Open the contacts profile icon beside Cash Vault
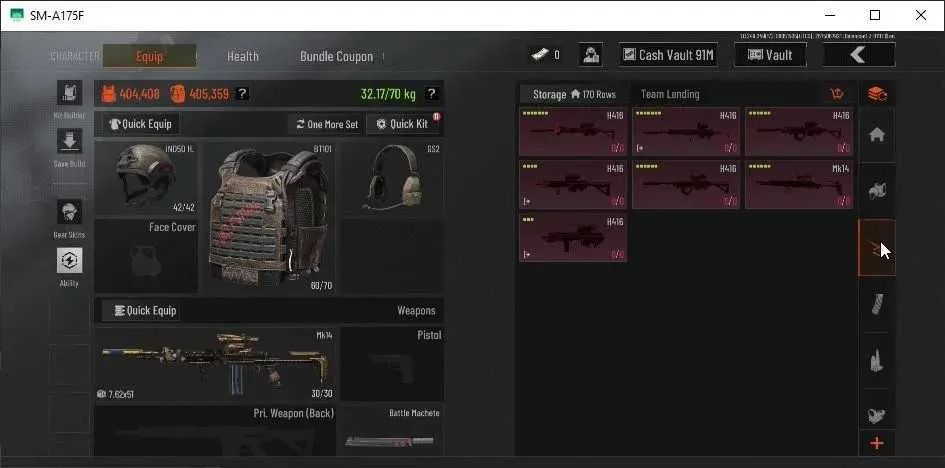The width and height of the screenshot is (945, 468). coord(591,55)
